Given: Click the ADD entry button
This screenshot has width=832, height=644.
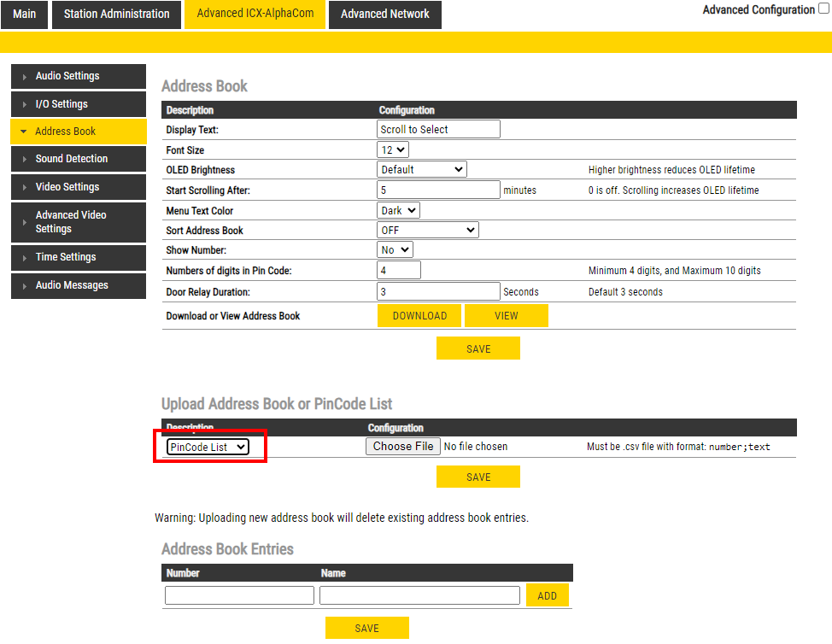Looking at the screenshot, I should click(x=547, y=596).
